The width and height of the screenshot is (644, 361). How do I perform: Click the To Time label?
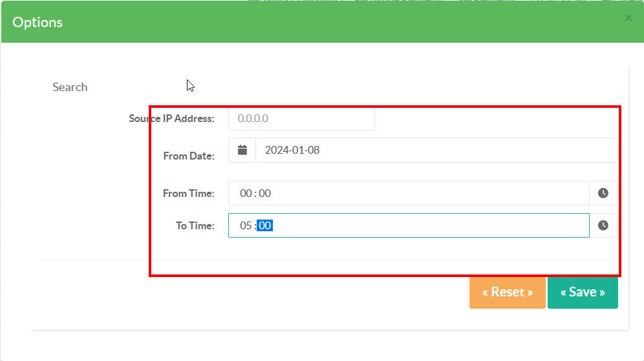[x=195, y=225]
